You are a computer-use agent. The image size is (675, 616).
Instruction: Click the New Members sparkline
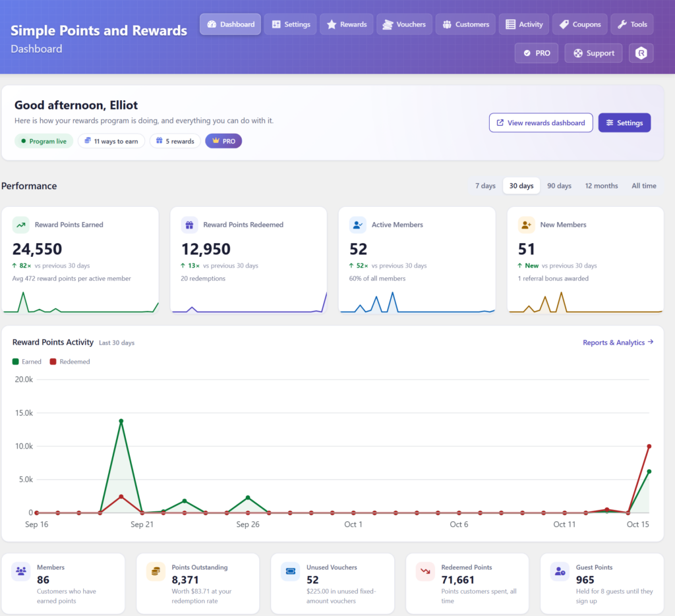585,302
